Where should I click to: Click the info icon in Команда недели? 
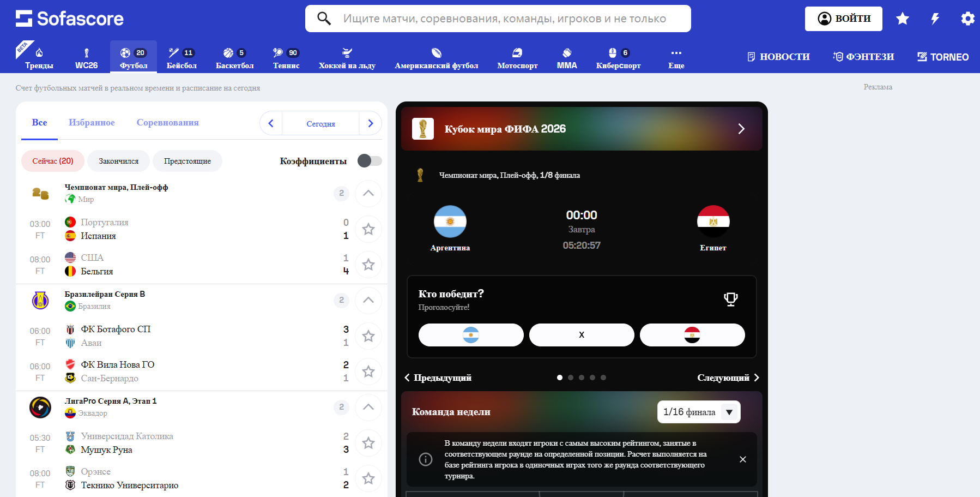(426, 459)
